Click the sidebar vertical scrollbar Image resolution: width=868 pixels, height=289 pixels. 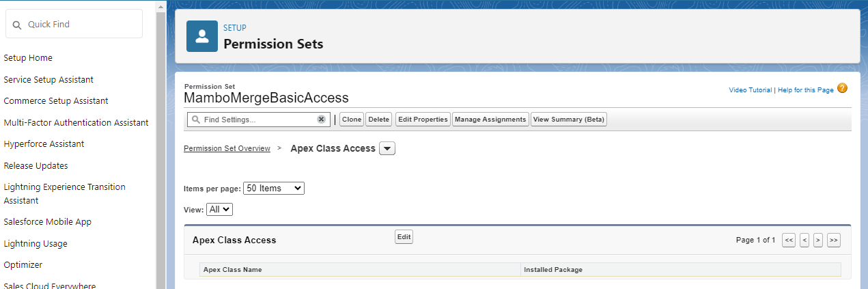click(160, 137)
